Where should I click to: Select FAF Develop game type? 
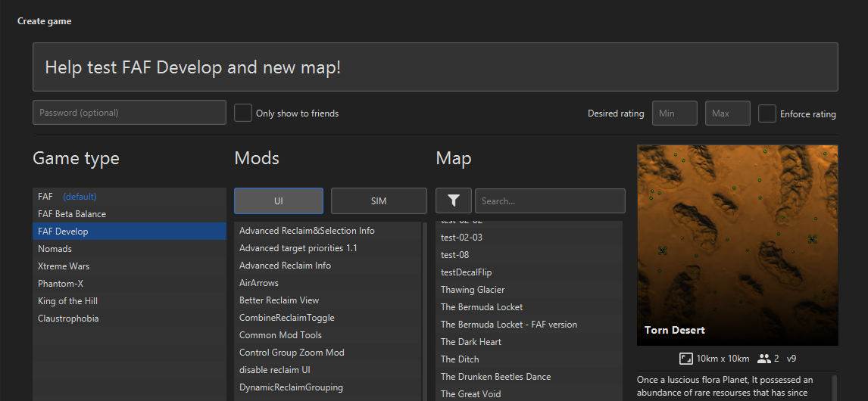(130, 232)
